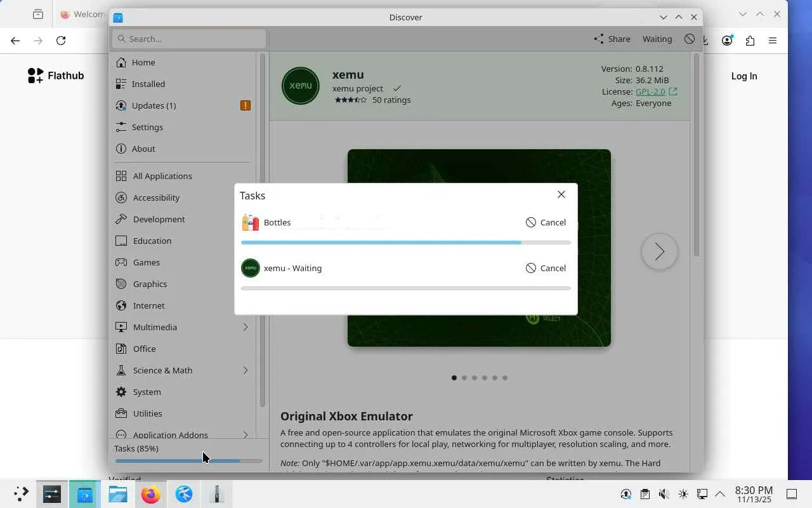Open Firefox extensions puzzle icon
Viewport: 812px width, 508px height.
pyautogui.click(x=750, y=41)
